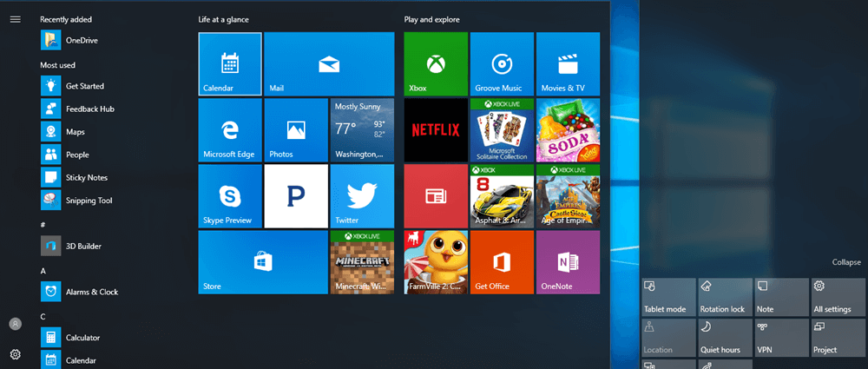Open the Mostly Sunny weather tile
The image size is (868, 369).
pos(362,130)
